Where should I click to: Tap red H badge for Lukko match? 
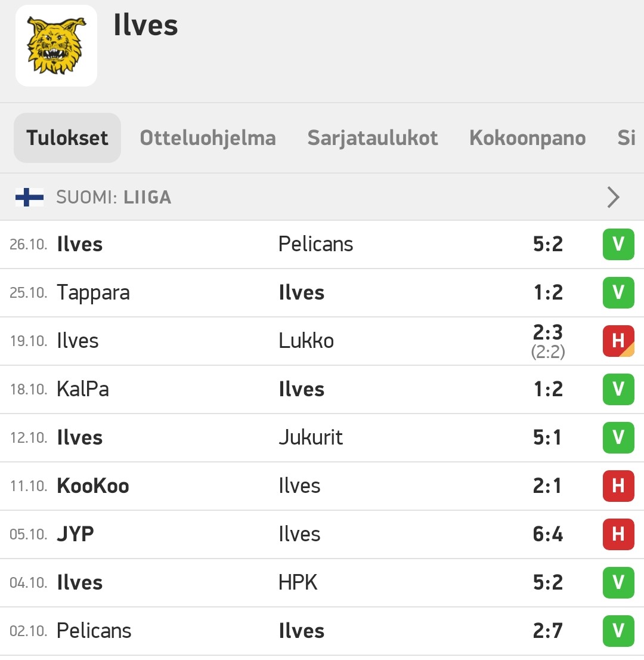(x=618, y=341)
